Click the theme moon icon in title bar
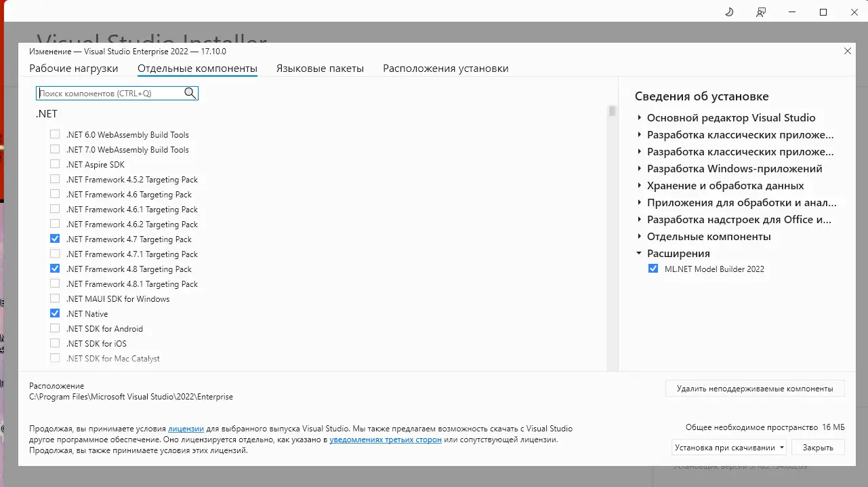The image size is (868, 487). 728,12
